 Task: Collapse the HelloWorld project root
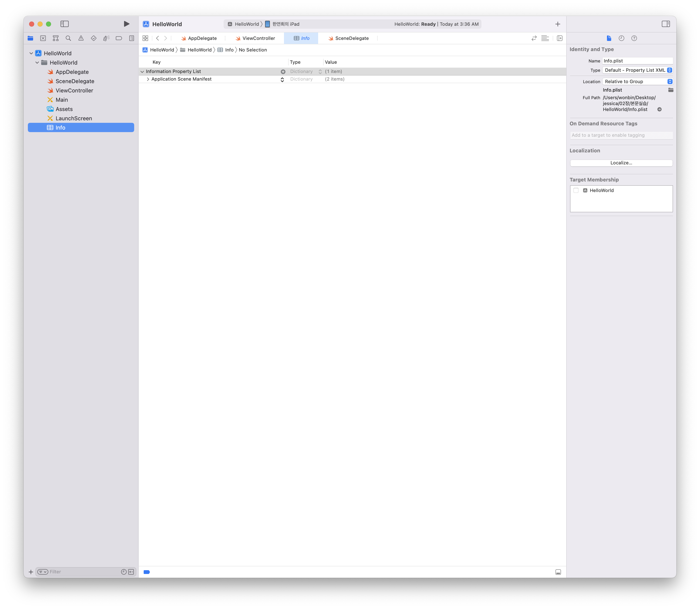tap(31, 53)
